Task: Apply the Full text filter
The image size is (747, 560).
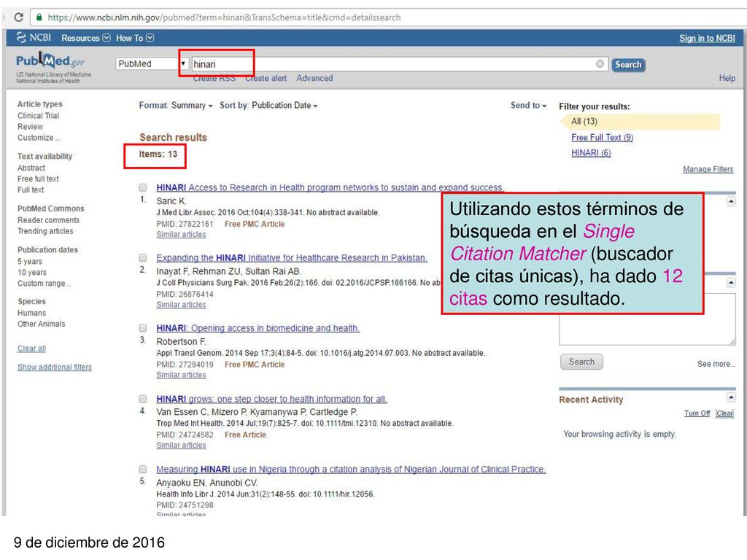Action: (x=31, y=190)
